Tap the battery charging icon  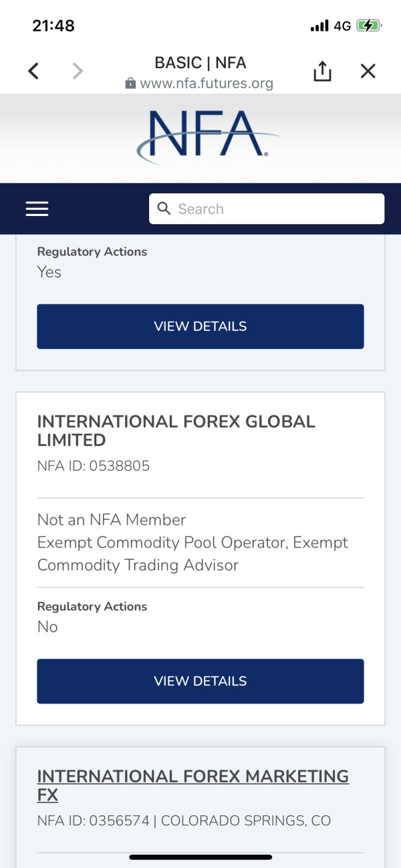(x=368, y=26)
